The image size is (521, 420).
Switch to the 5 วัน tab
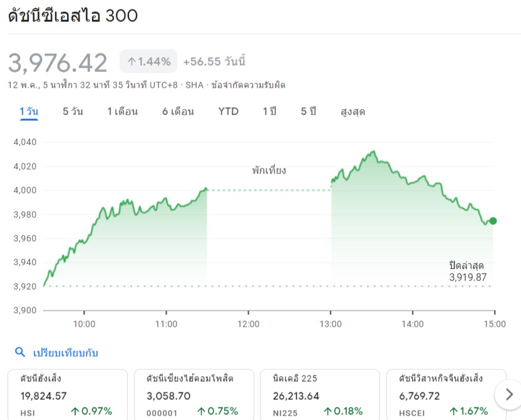(73, 111)
